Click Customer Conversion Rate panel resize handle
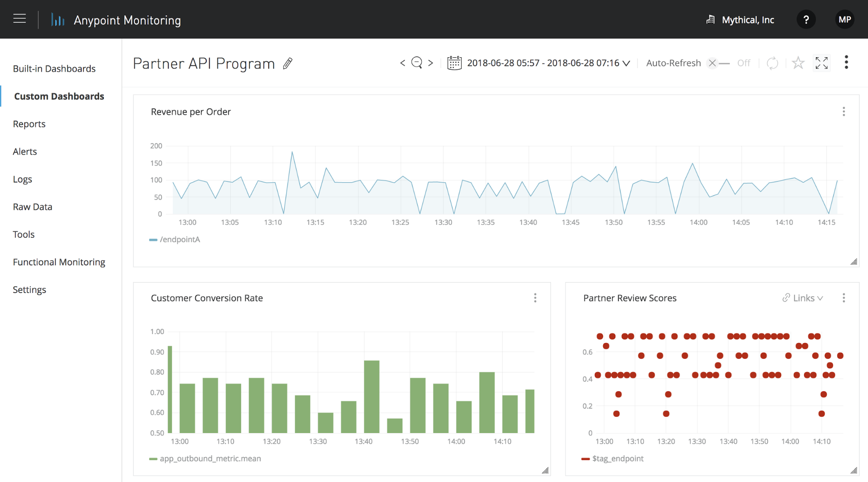This screenshot has width=868, height=482. click(545, 470)
